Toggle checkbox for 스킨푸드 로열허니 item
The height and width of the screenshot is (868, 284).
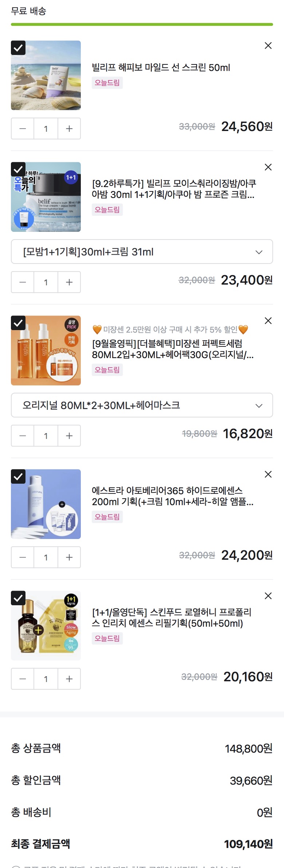[x=18, y=598]
